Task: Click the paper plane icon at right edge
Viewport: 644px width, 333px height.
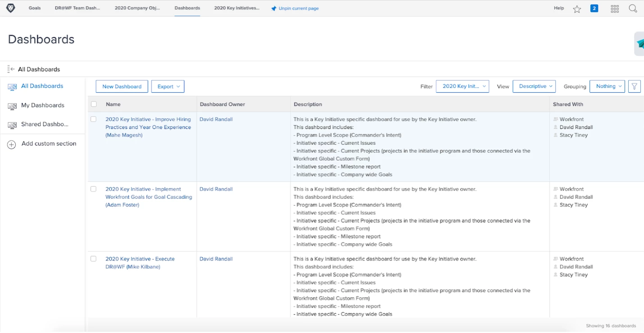Action: pyautogui.click(x=640, y=44)
